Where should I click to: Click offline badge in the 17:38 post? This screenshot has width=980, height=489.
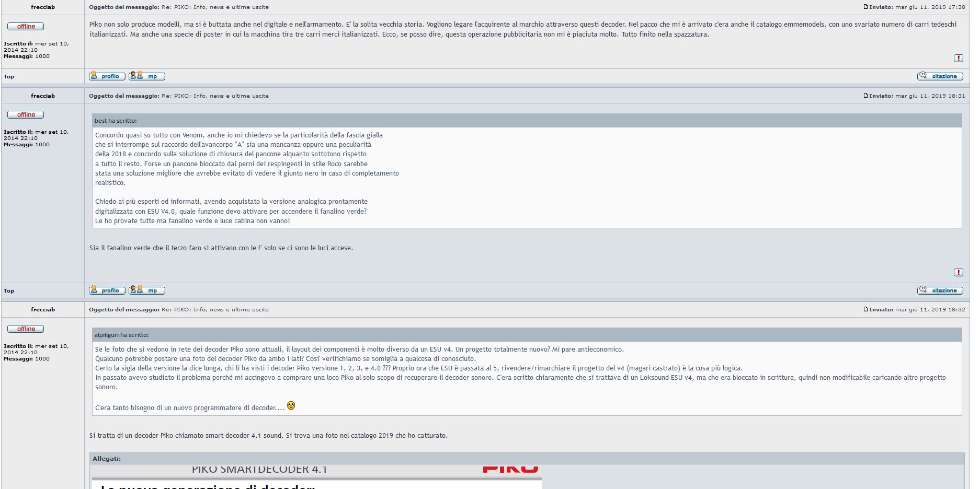(26, 26)
